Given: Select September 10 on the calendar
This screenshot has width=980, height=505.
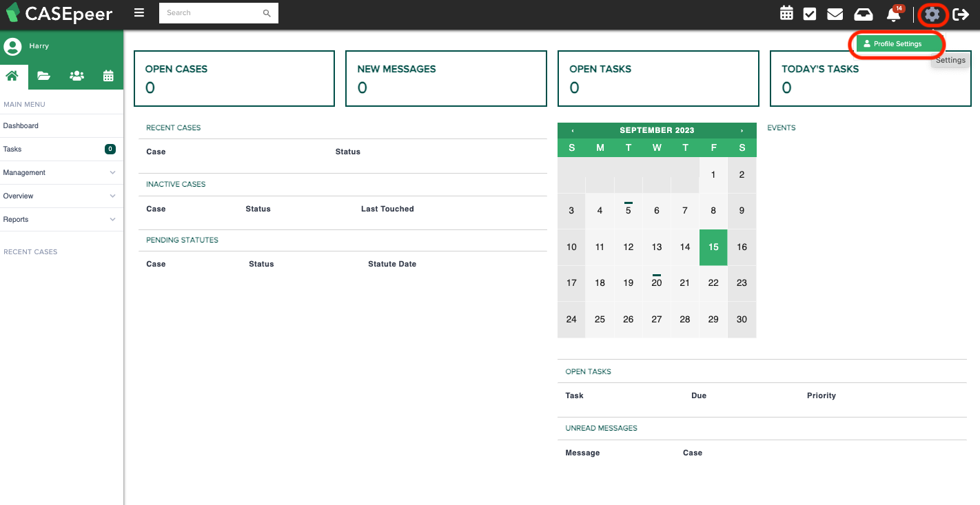Looking at the screenshot, I should pyautogui.click(x=571, y=247).
